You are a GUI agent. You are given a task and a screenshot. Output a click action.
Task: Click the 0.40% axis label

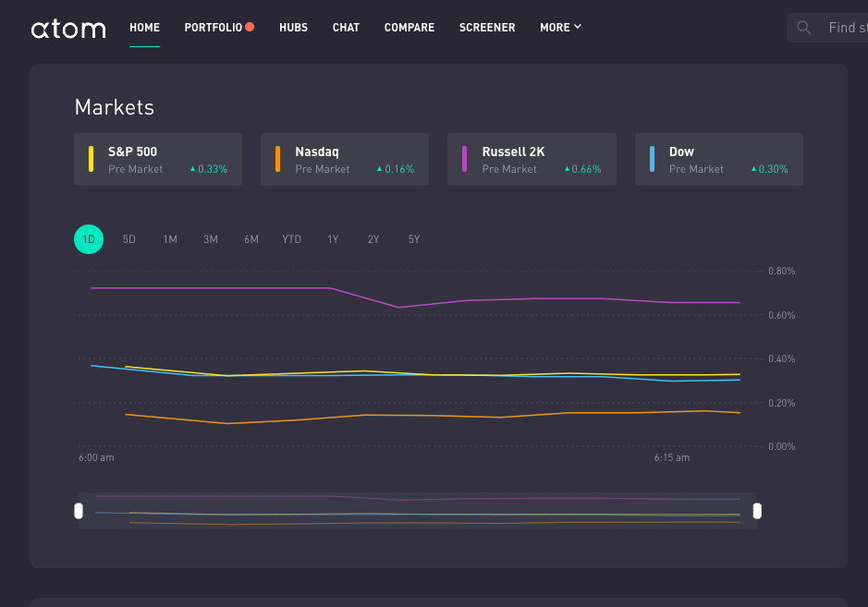(782, 359)
